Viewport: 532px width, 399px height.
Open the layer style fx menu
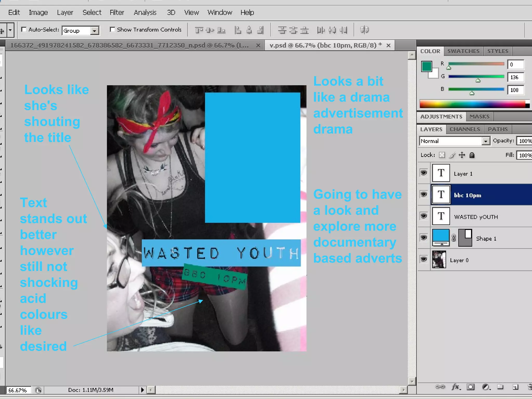click(x=455, y=387)
